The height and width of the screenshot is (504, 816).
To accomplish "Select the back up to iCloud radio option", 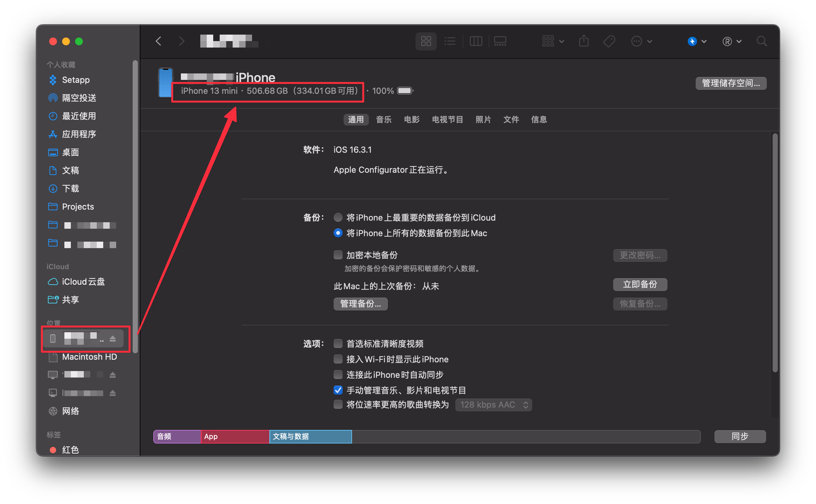I will pos(338,218).
